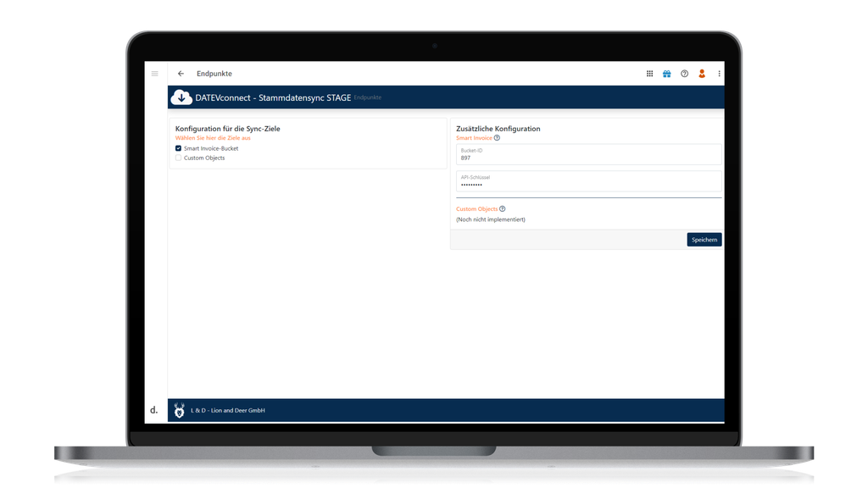The height and width of the screenshot is (499, 868).
Task: Open the gift box icon
Action: [x=667, y=74]
